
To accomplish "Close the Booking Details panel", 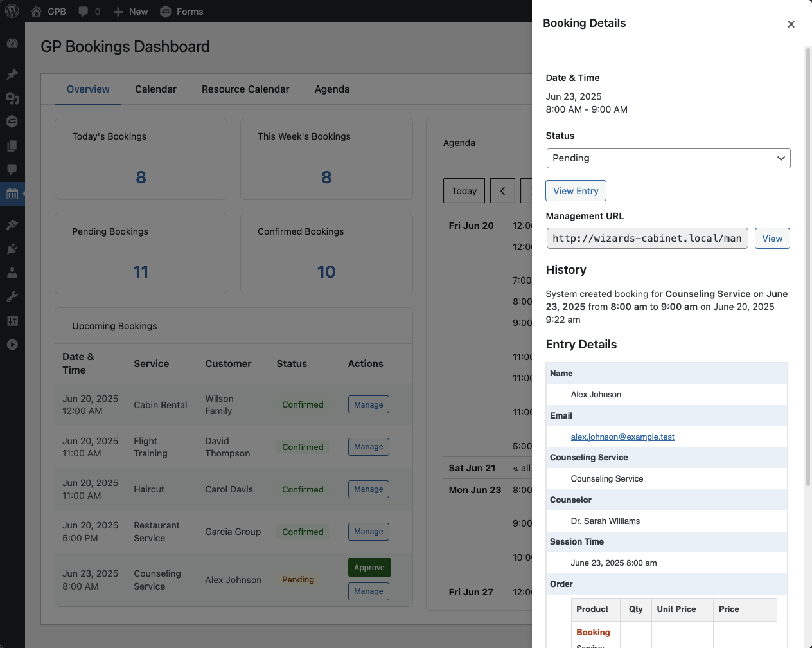I will point(791,24).
